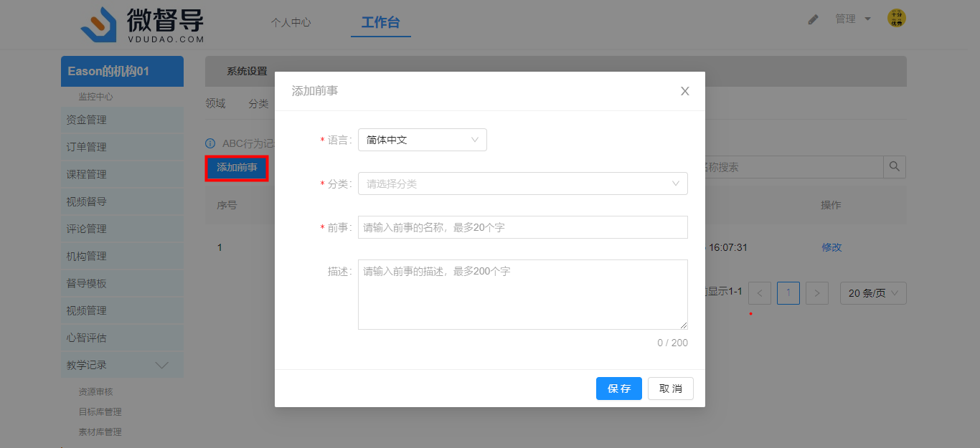
Task: Click the name search input field
Action: click(x=794, y=167)
